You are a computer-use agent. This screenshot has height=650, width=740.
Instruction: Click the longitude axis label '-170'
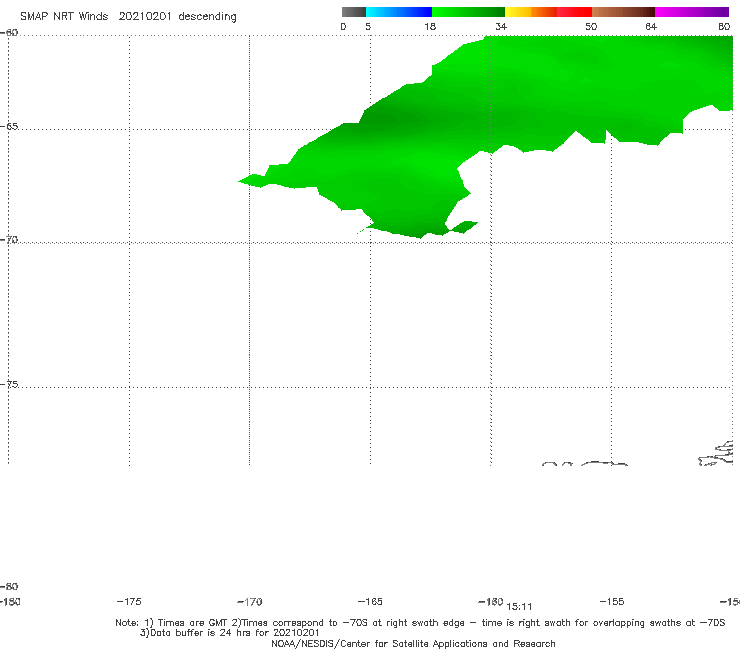250,602
